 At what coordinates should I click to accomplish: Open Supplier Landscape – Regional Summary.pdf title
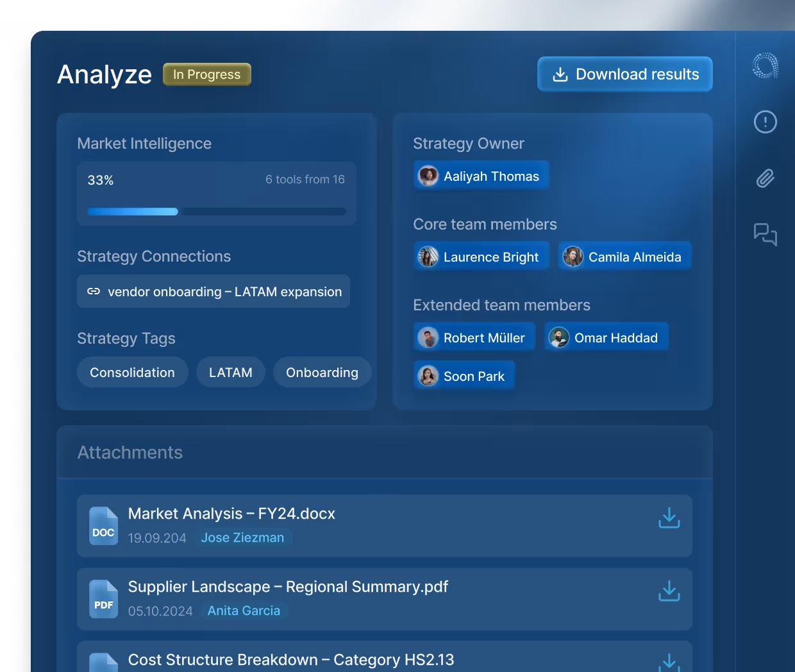[288, 587]
